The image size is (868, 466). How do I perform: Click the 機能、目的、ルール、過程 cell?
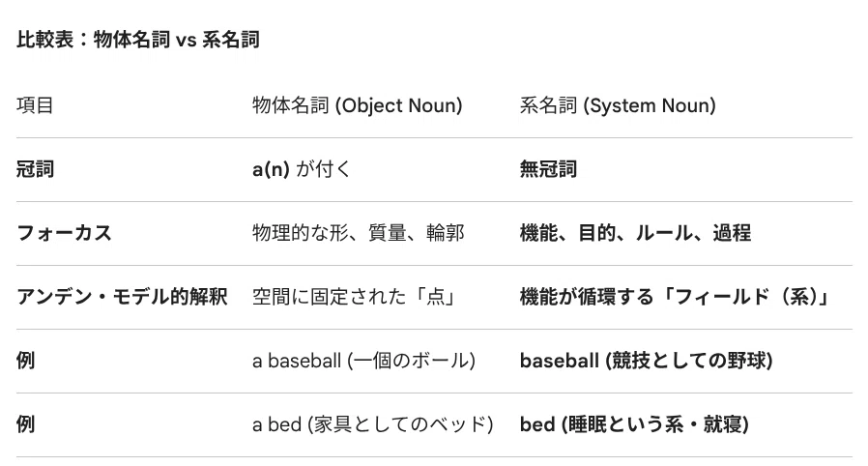pyautogui.click(x=635, y=233)
